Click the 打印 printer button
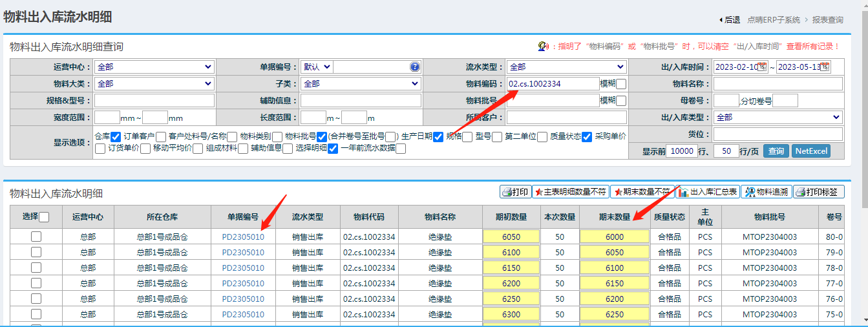868x327 pixels. tap(515, 192)
